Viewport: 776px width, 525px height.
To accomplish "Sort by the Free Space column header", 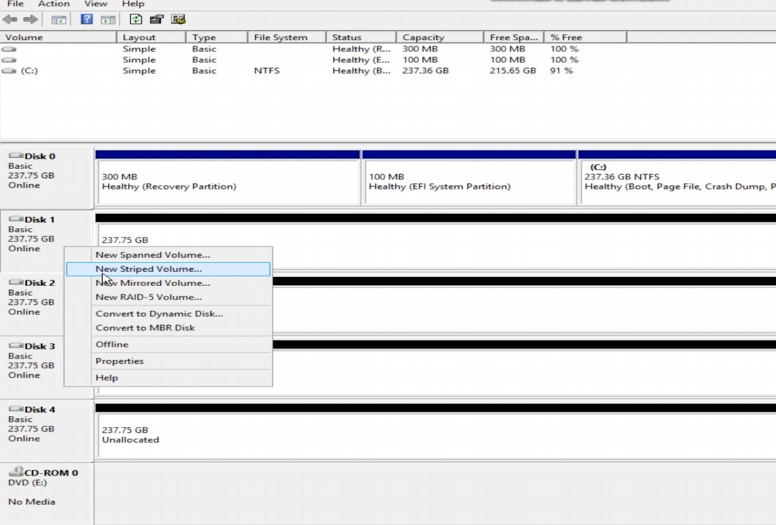I will (x=514, y=37).
